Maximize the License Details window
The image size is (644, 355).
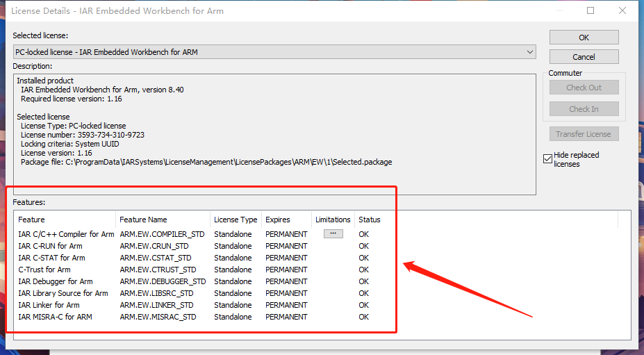[x=591, y=10]
